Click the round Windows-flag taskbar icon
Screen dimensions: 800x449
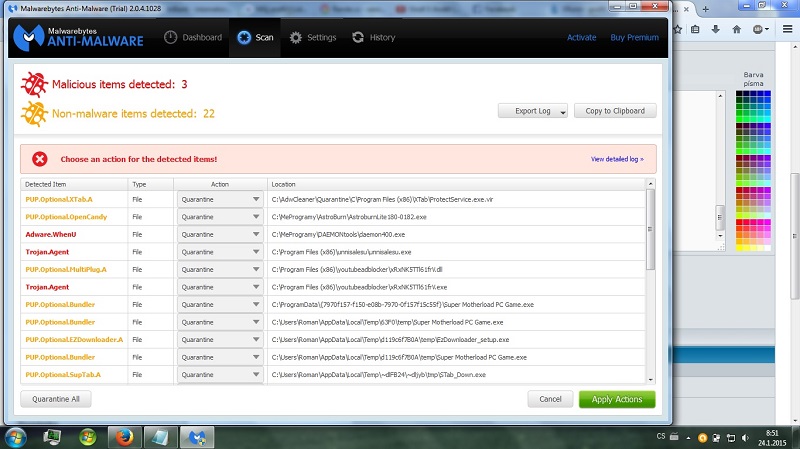(88, 438)
